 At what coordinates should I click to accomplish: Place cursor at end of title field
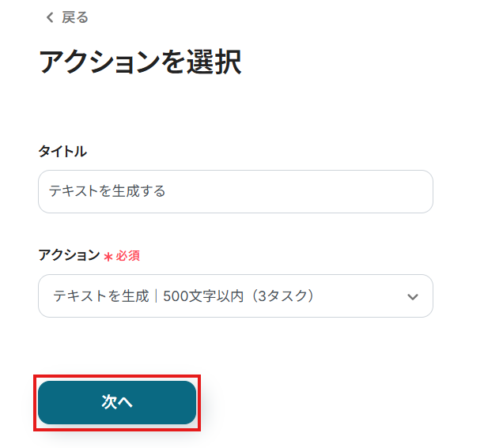(x=298, y=191)
